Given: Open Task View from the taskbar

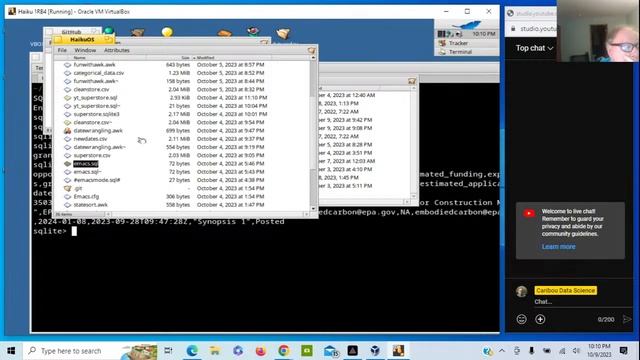Looking at the screenshot, I should tap(168, 351).
